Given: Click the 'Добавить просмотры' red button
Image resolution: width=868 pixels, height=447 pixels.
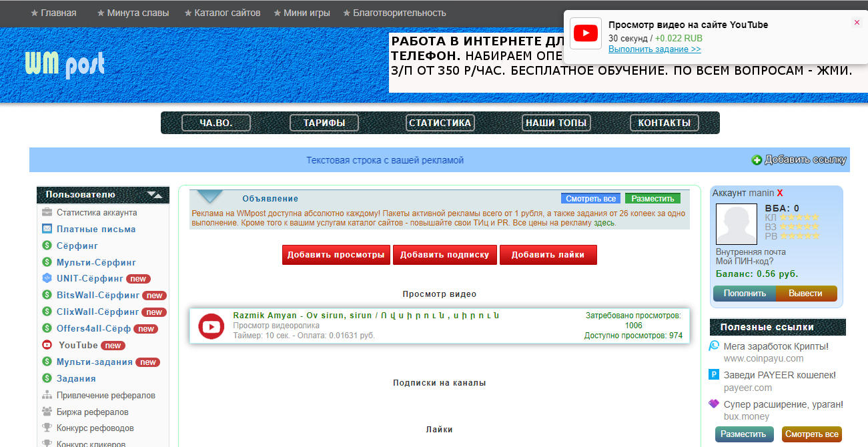Looking at the screenshot, I should click(x=336, y=255).
